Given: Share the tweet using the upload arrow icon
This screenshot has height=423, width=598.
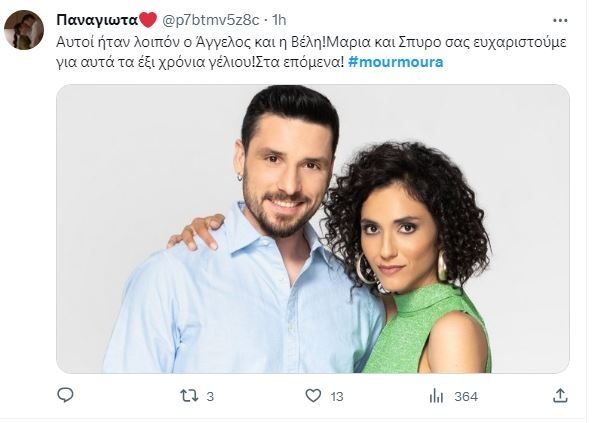Looking at the screenshot, I should [x=560, y=396].
